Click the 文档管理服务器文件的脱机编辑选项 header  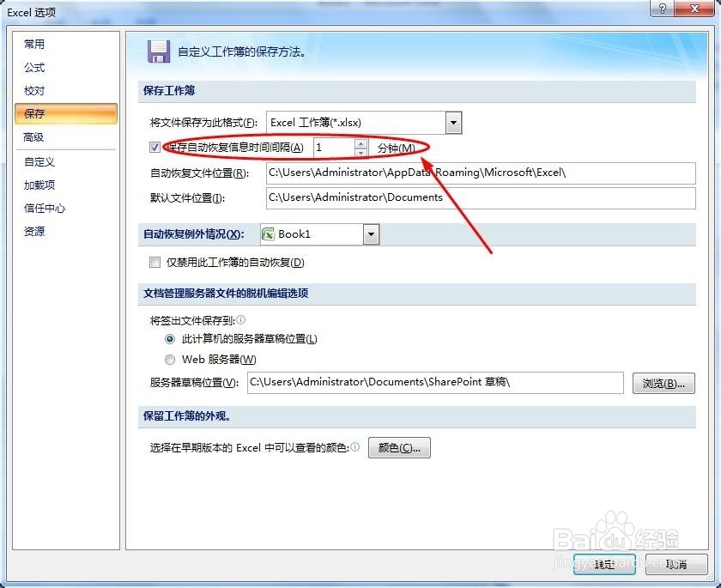point(226,294)
